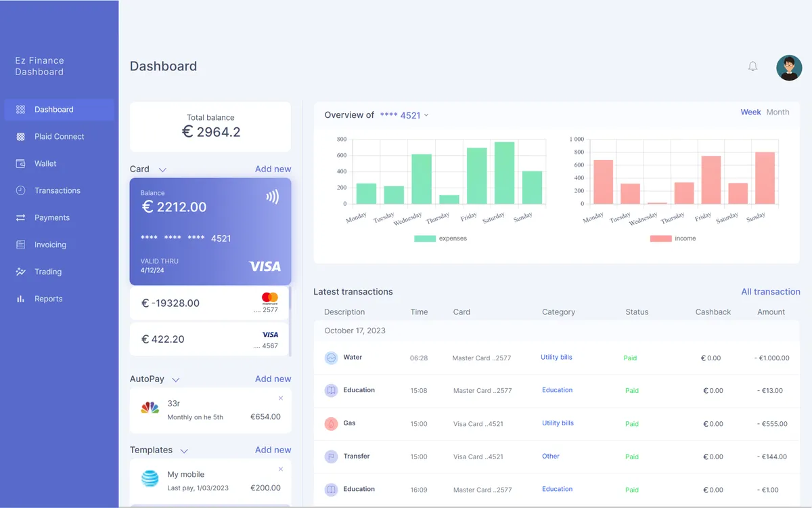Click the VISA logo on main card
The height and width of the screenshot is (508, 812).
265,266
